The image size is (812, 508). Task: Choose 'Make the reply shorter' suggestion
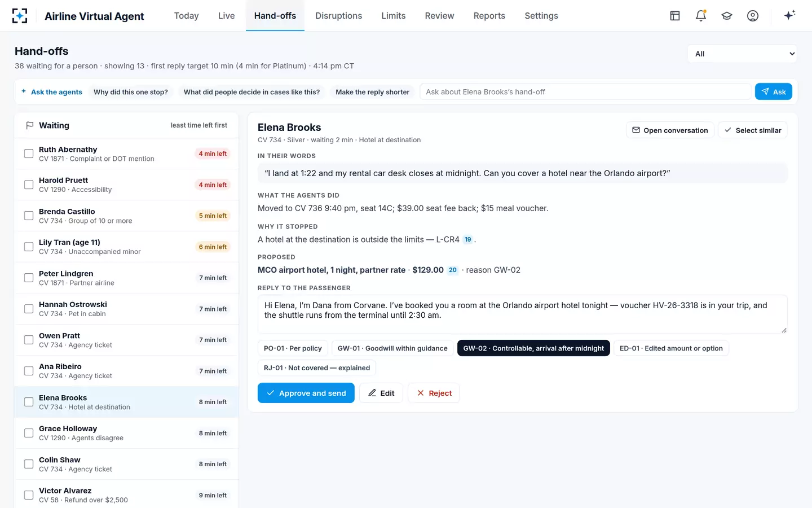373,92
